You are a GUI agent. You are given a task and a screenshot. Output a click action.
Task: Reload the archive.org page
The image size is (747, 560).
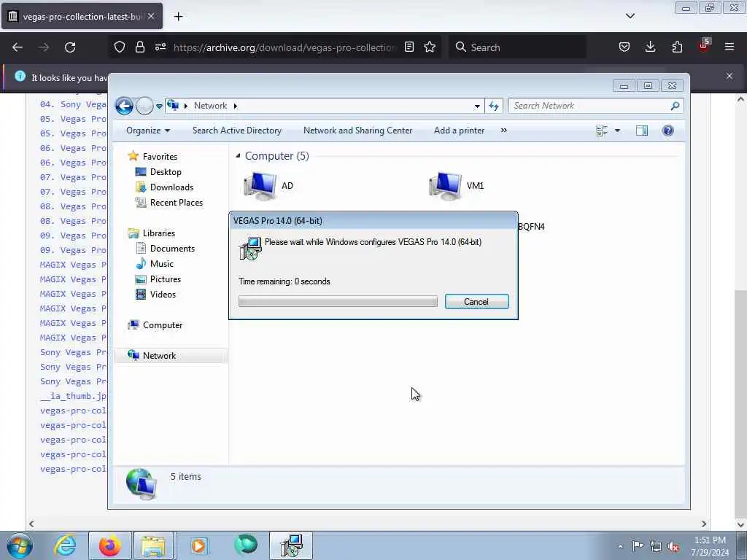(70, 47)
